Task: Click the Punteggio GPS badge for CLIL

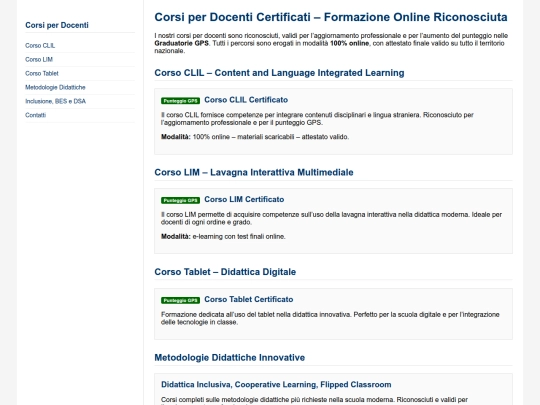Action: pyautogui.click(x=180, y=101)
